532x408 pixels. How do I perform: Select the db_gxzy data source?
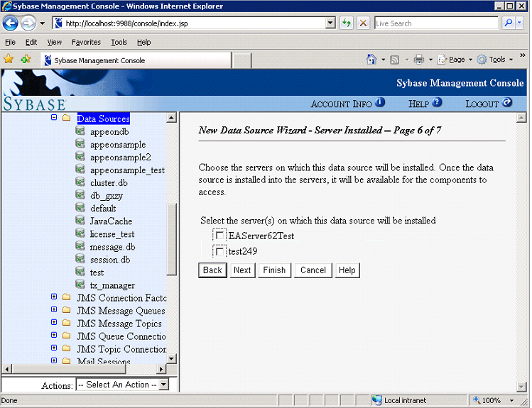107,196
